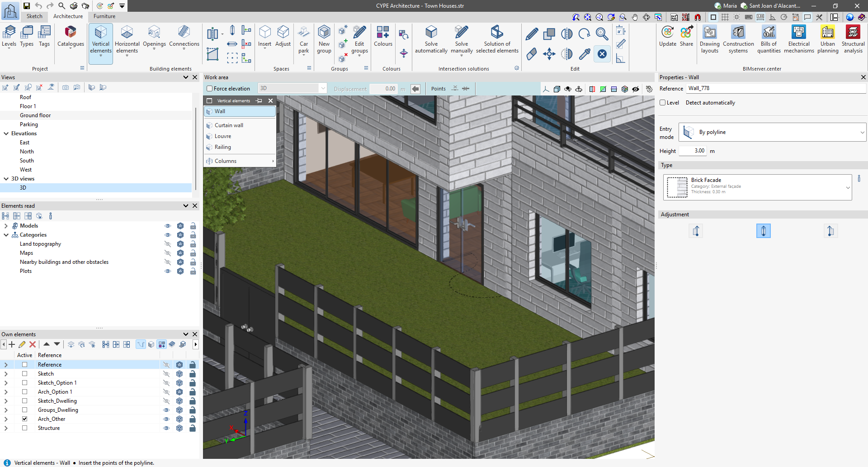
Task: Click the 'Roof' view row
Action: (x=96, y=97)
